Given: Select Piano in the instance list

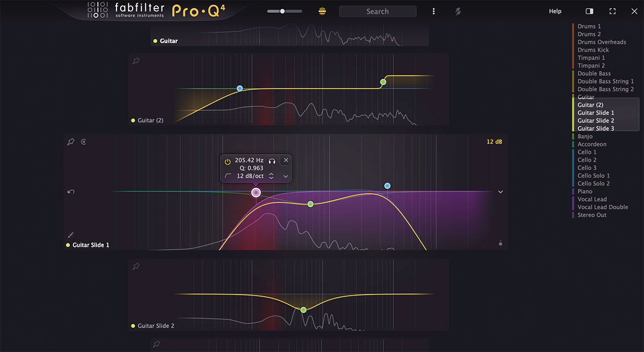Looking at the screenshot, I should [x=585, y=192].
